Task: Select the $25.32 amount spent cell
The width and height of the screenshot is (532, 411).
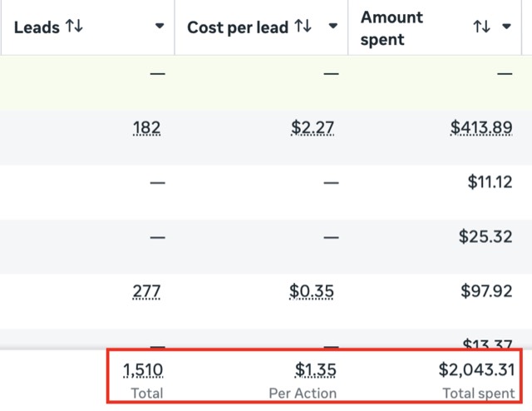Action: pyautogui.click(x=485, y=237)
